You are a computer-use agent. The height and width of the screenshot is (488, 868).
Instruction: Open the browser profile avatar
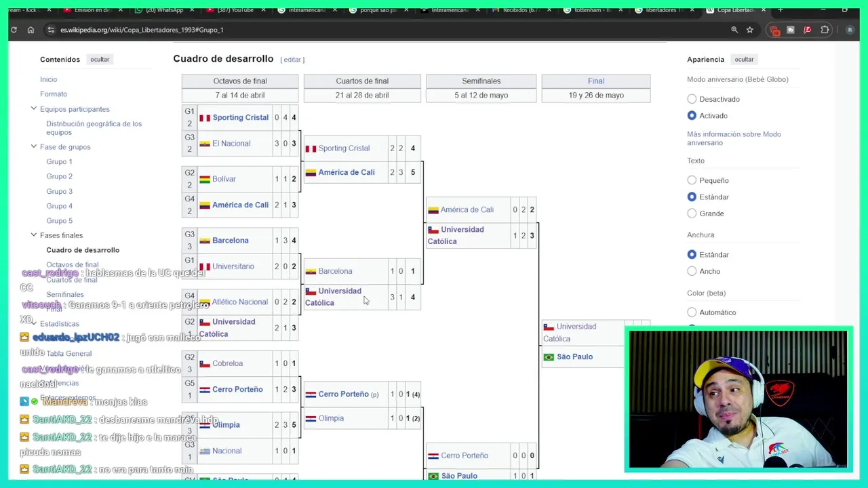850,30
